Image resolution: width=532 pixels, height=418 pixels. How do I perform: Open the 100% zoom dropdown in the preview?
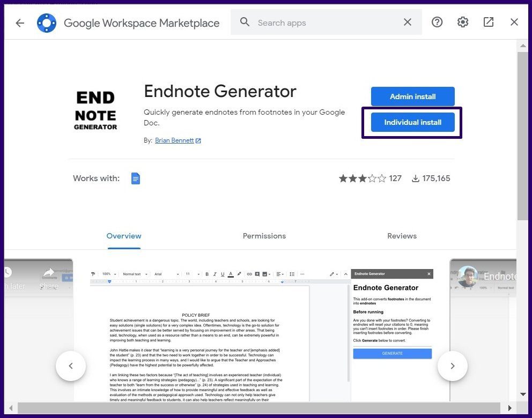pyautogui.click(x=109, y=274)
